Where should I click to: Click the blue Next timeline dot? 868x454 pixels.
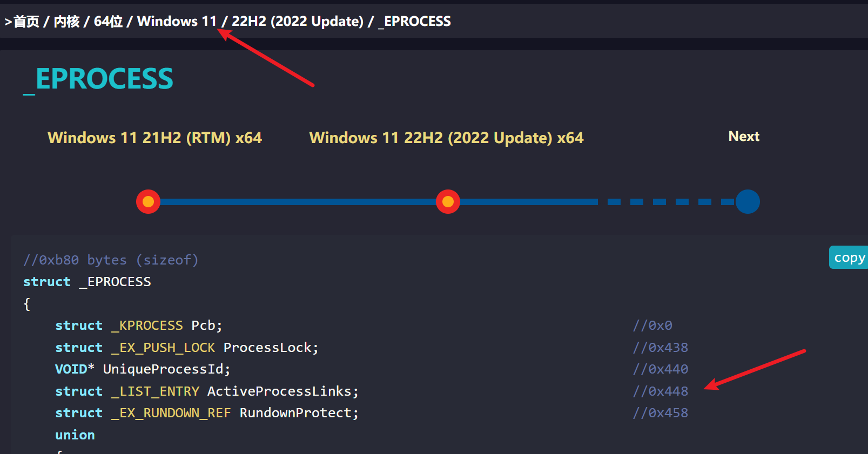pyautogui.click(x=748, y=202)
